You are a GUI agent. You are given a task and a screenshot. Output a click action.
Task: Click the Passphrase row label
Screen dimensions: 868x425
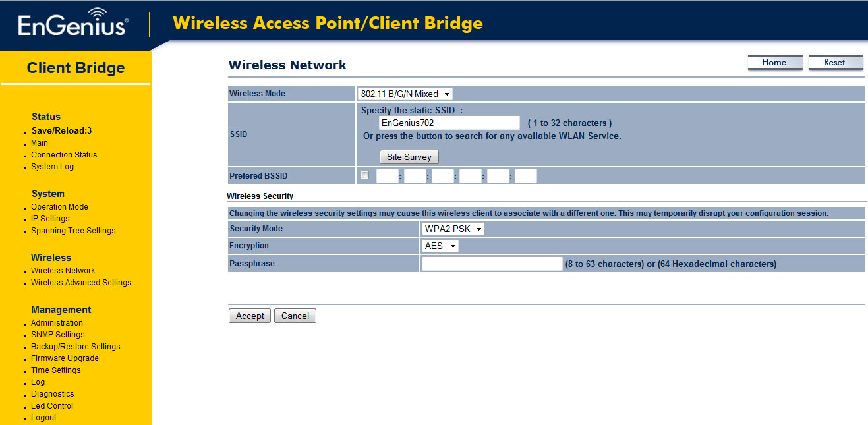point(252,264)
